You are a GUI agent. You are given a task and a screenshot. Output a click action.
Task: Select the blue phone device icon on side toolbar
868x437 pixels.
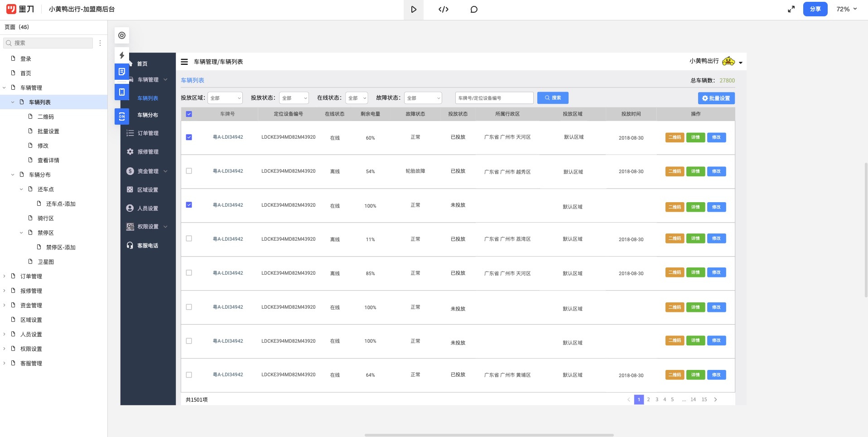[122, 92]
